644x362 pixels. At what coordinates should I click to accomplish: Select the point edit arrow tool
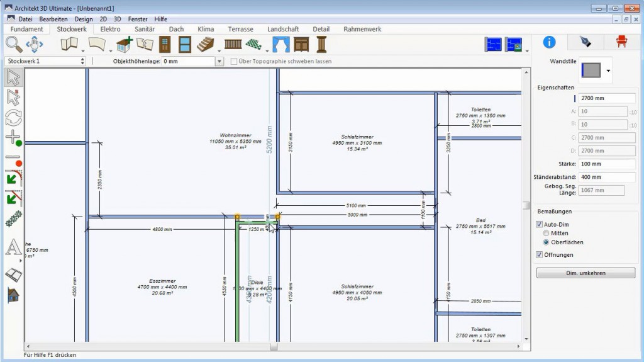14,98
